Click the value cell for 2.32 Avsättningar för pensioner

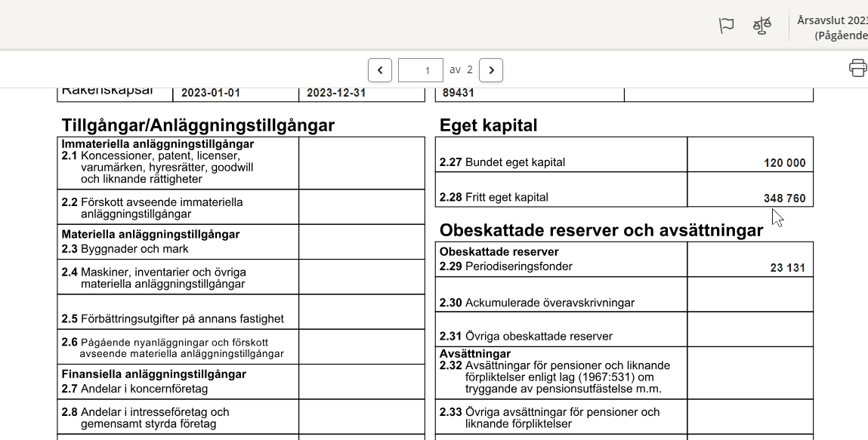(x=749, y=373)
